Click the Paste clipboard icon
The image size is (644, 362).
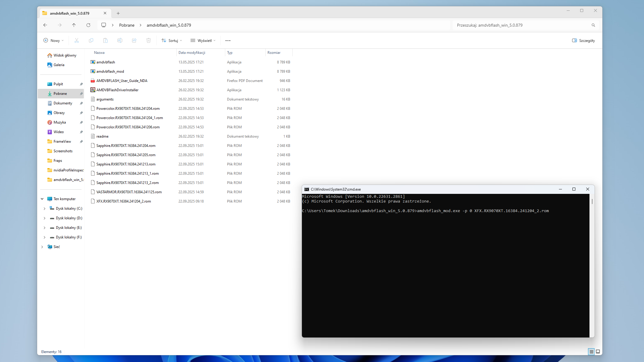tap(105, 40)
